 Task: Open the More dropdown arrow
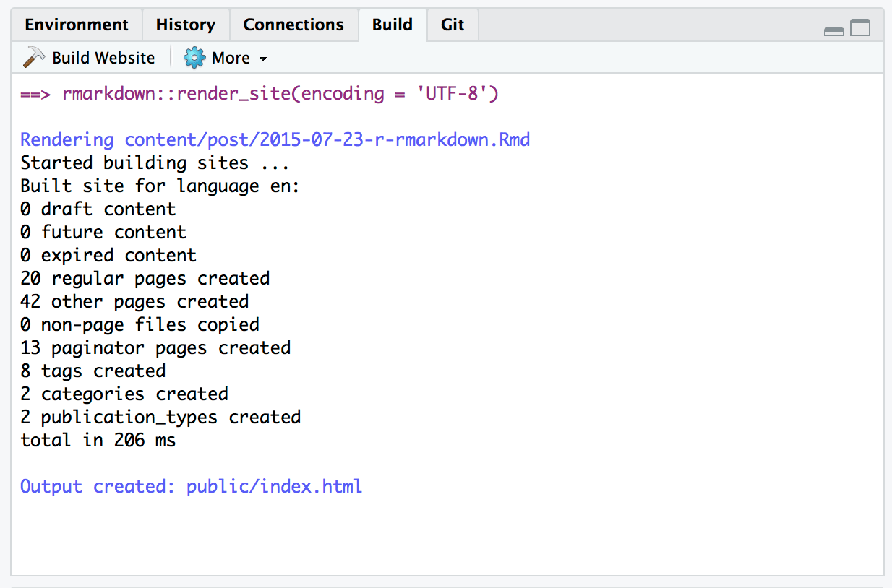click(x=263, y=59)
